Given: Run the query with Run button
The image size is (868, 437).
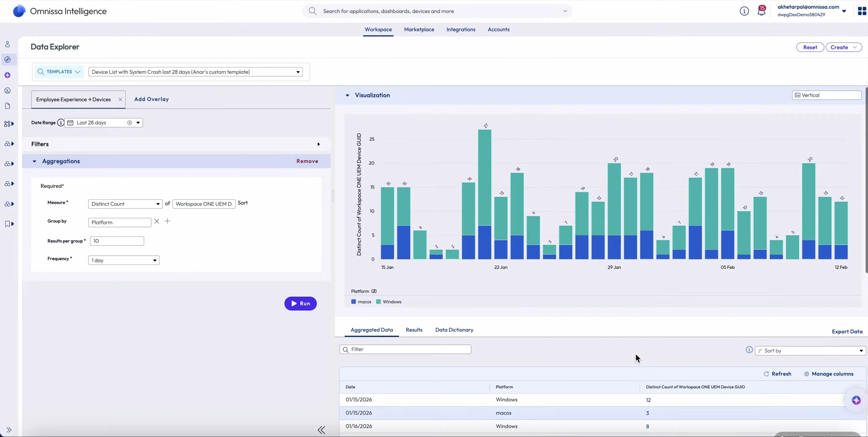Looking at the screenshot, I should [301, 304].
